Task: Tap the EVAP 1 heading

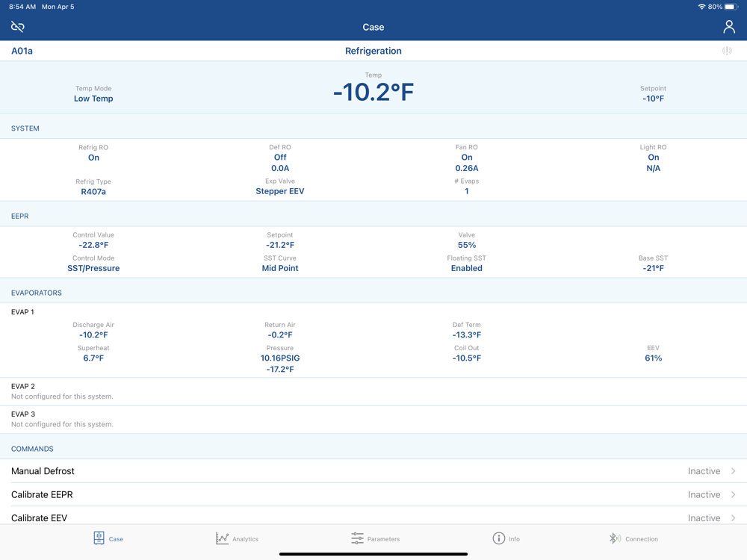Action: [22, 312]
